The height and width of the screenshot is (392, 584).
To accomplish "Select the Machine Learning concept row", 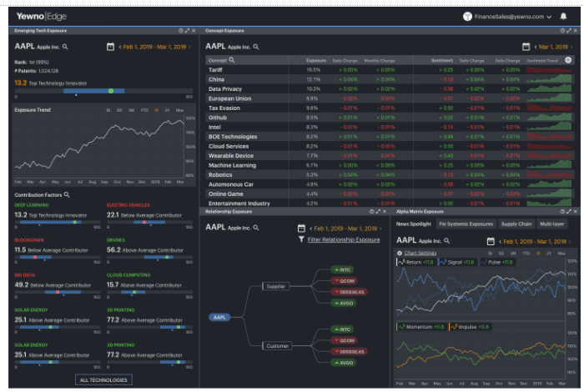I will pyautogui.click(x=390, y=165).
